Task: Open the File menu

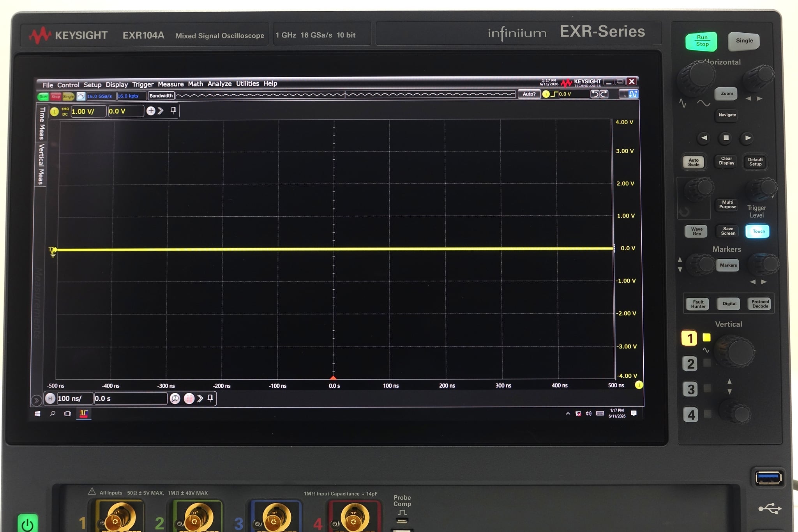Action: (x=48, y=85)
